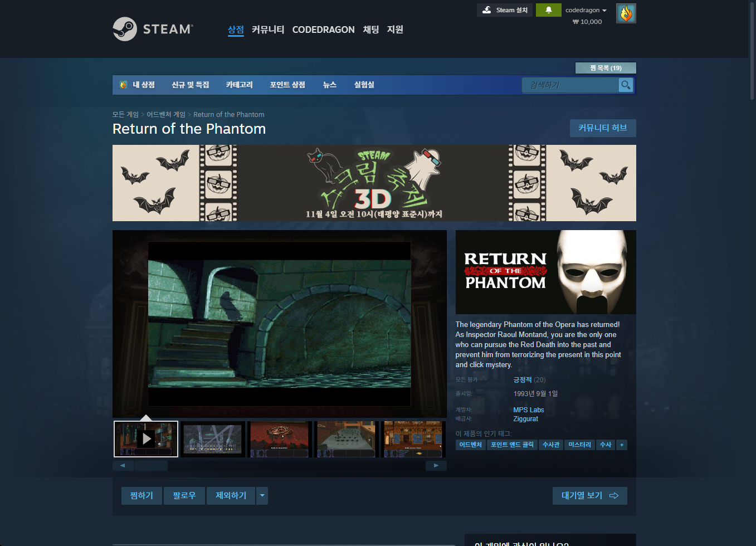The height and width of the screenshot is (546, 756).
Task: Click the plus tag button
Action: pyautogui.click(x=622, y=445)
